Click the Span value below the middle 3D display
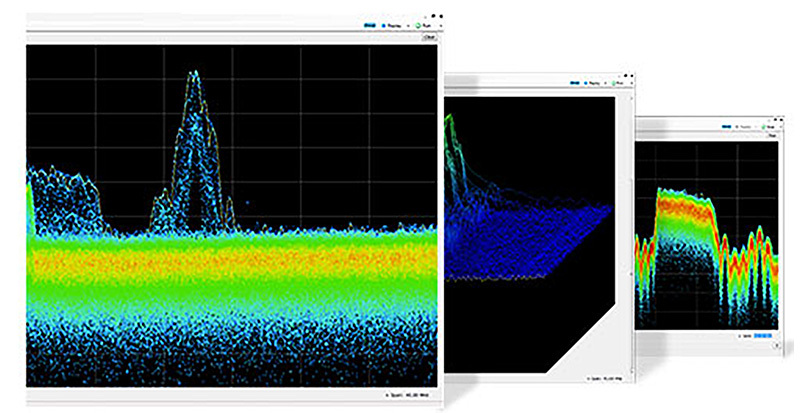The width and height of the screenshot is (800, 413). tap(614, 378)
